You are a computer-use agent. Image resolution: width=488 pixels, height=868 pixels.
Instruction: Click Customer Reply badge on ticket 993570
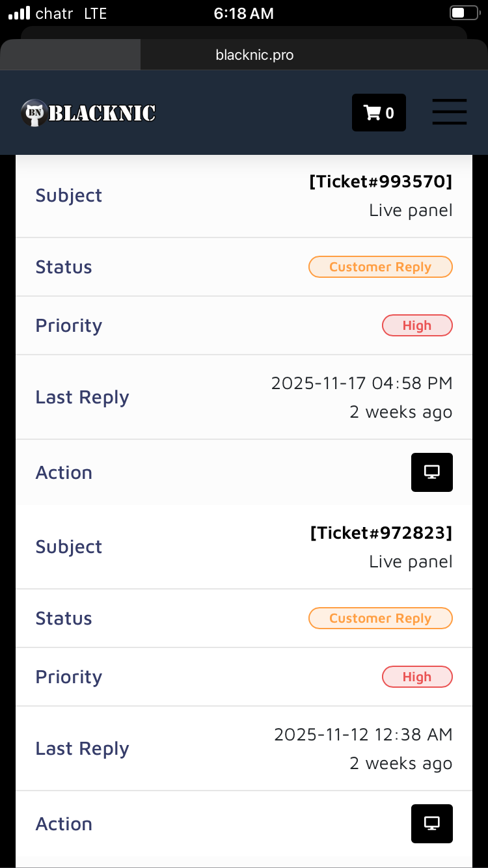pyautogui.click(x=380, y=267)
